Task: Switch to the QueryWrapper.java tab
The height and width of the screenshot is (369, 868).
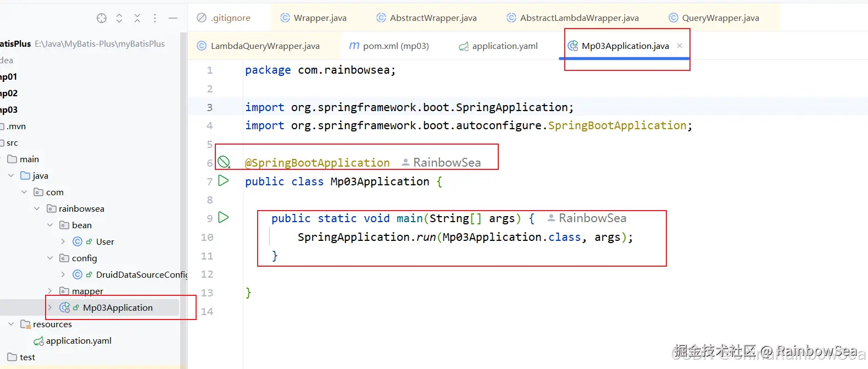Action: [x=714, y=18]
